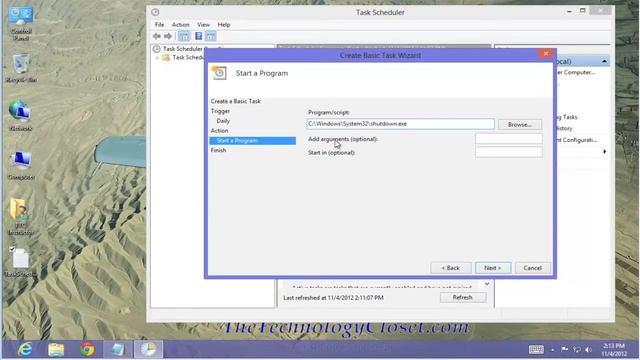Expand the submenu arrow in Actions pane
Viewport: 640px width, 360px height.
(x=604, y=151)
